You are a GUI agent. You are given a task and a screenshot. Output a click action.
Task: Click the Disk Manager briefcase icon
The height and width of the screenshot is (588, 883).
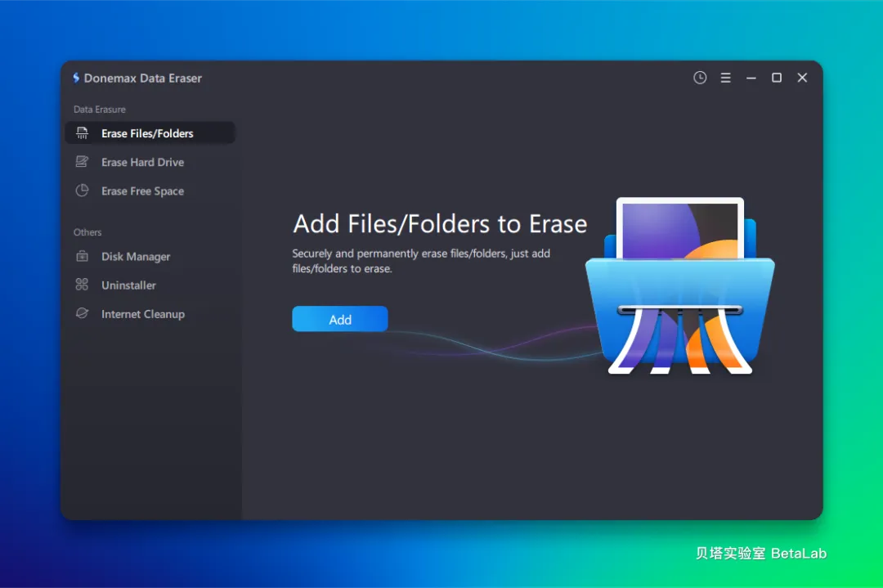(x=83, y=256)
